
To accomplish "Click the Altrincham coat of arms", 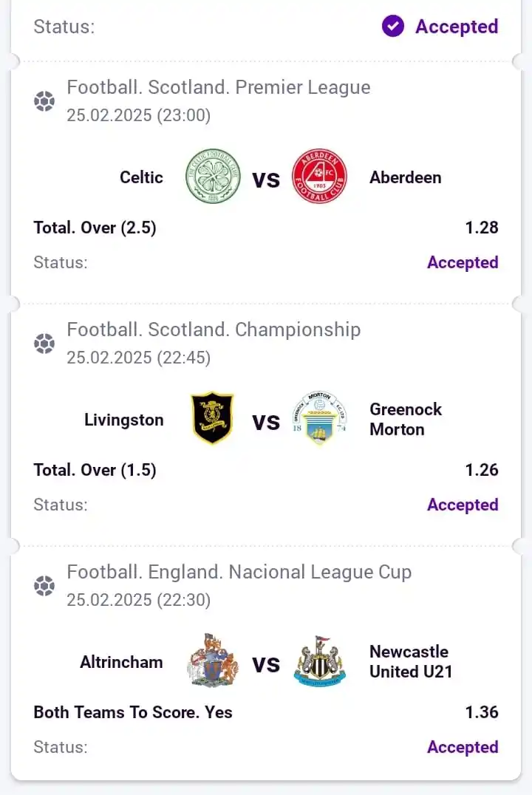I will 213,661.
